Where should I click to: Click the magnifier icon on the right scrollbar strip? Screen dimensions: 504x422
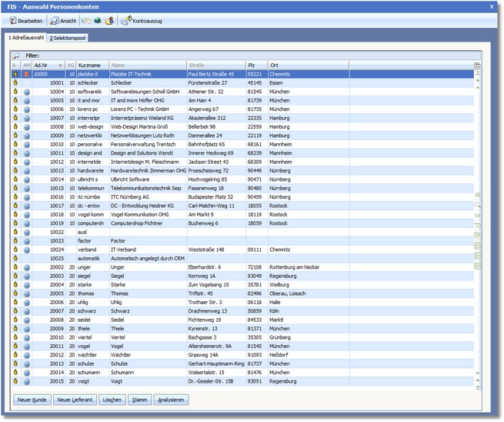(478, 206)
